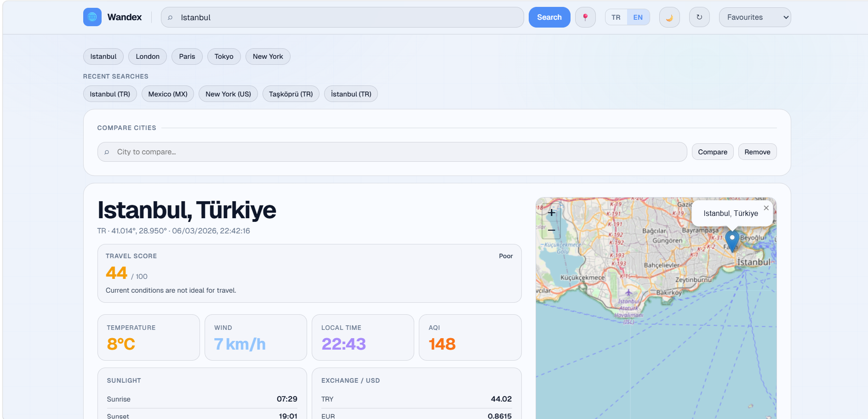Screen dimensions: 868x419
Task: Click the Remove button
Action: pos(757,152)
